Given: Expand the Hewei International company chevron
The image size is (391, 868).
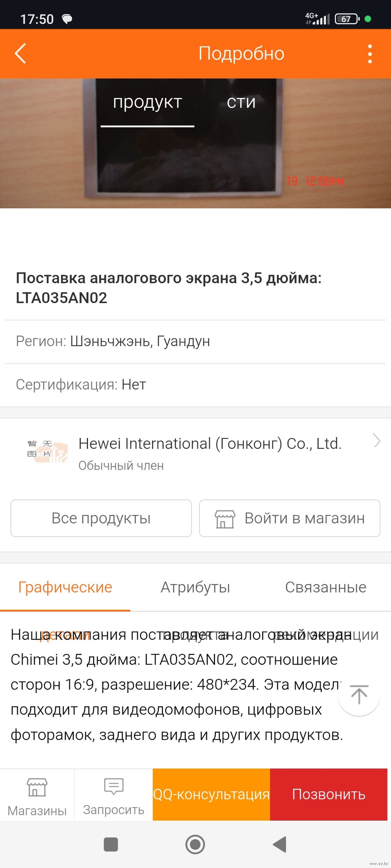Looking at the screenshot, I should [x=377, y=441].
